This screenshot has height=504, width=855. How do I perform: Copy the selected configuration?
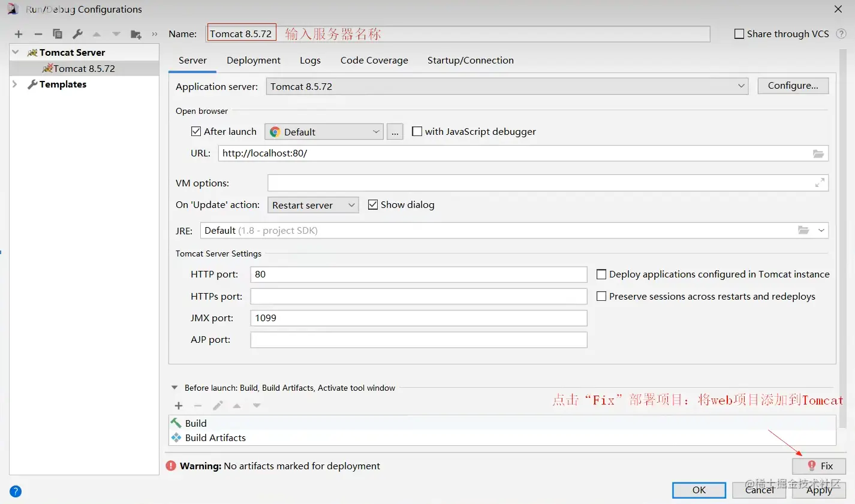point(58,34)
